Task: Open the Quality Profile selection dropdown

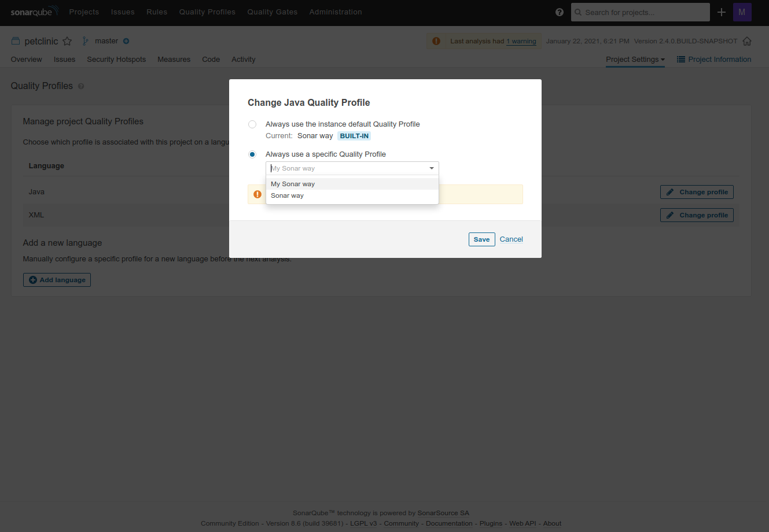Action: [432, 168]
